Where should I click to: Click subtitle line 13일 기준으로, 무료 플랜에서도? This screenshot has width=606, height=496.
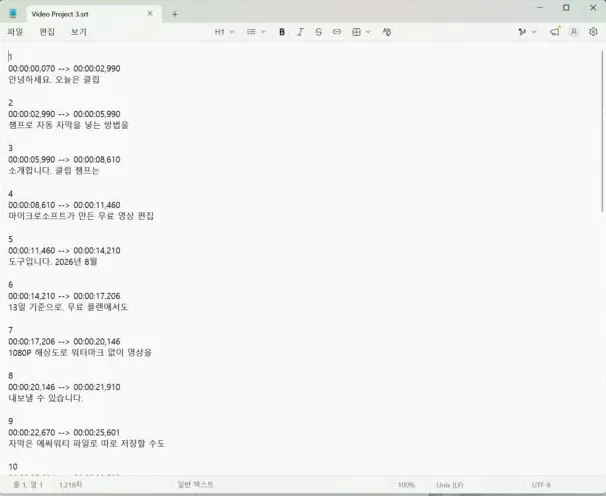(x=68, y=307)
